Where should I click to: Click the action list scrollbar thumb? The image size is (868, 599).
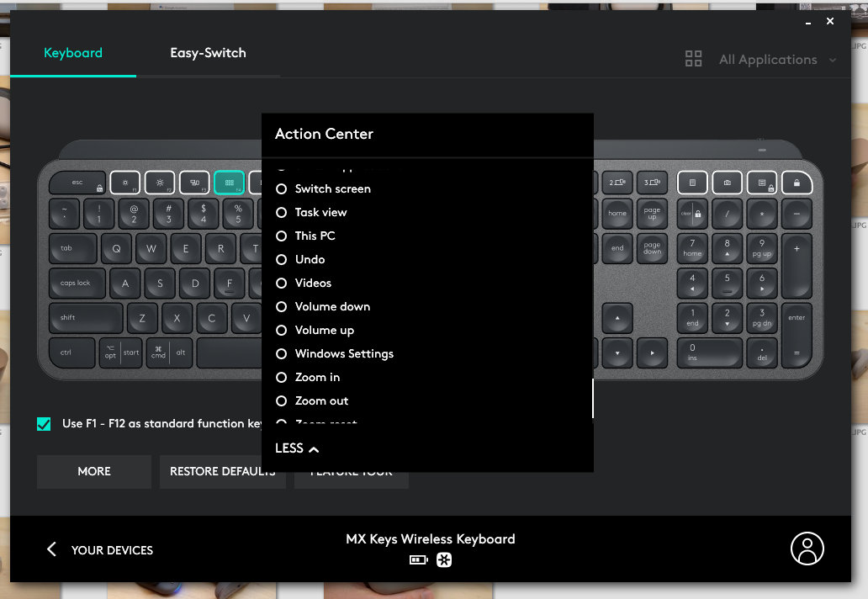[x=592, y=398]
